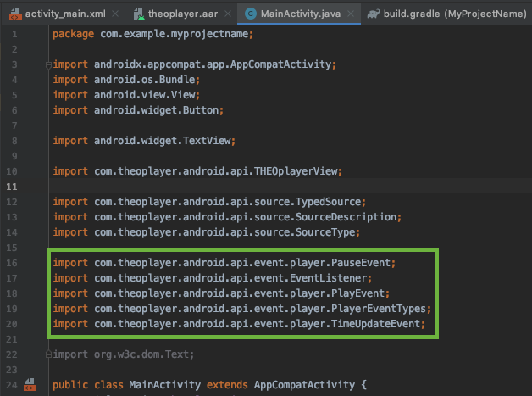The image size is (532, 396).
Task: Place cursor on the PauseEvent import
Action: pyautogui.click(x=366, y=263)
